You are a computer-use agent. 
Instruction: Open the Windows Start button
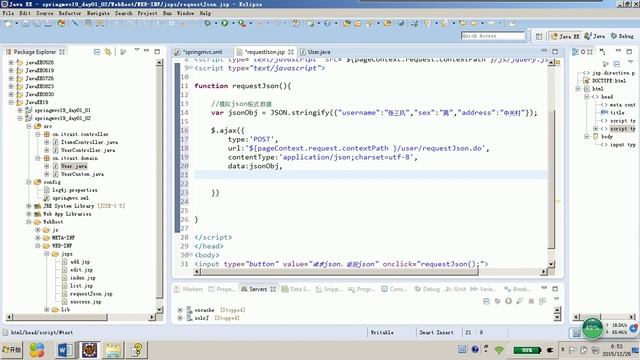(11, 350)
